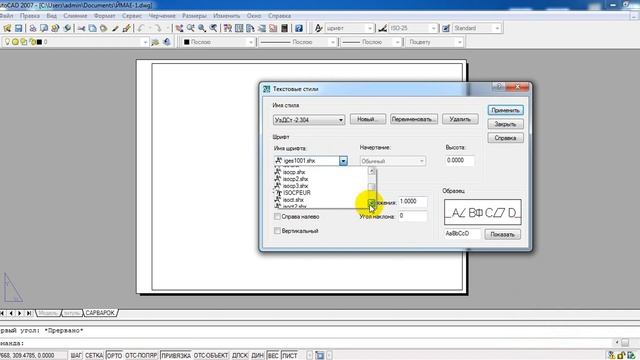
Task: Toggle СЕТКА grid in status bar
Action: coord(94,356)
